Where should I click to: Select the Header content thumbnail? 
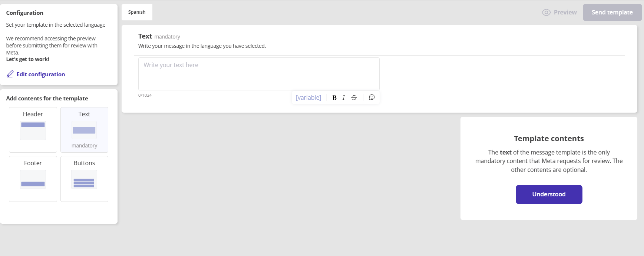33,130
